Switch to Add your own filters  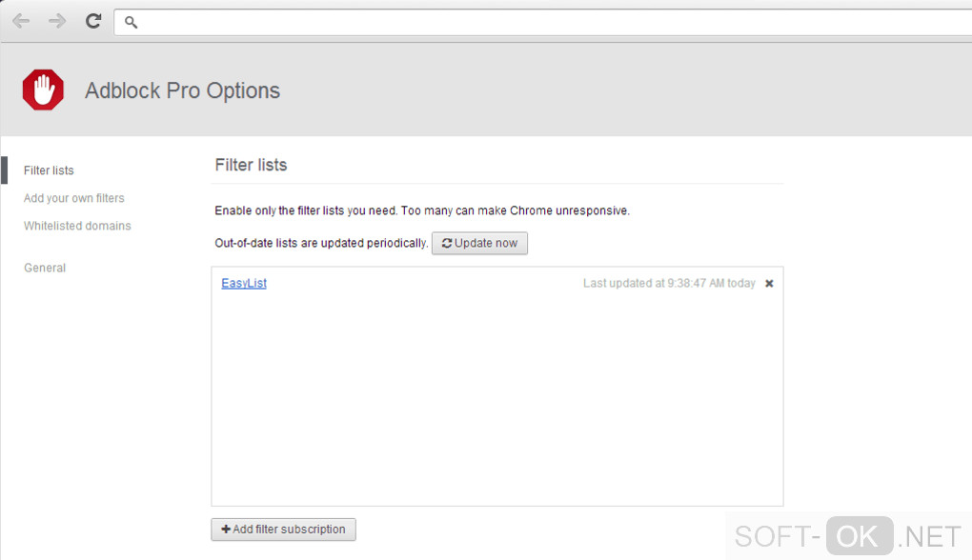pos(74,198)
